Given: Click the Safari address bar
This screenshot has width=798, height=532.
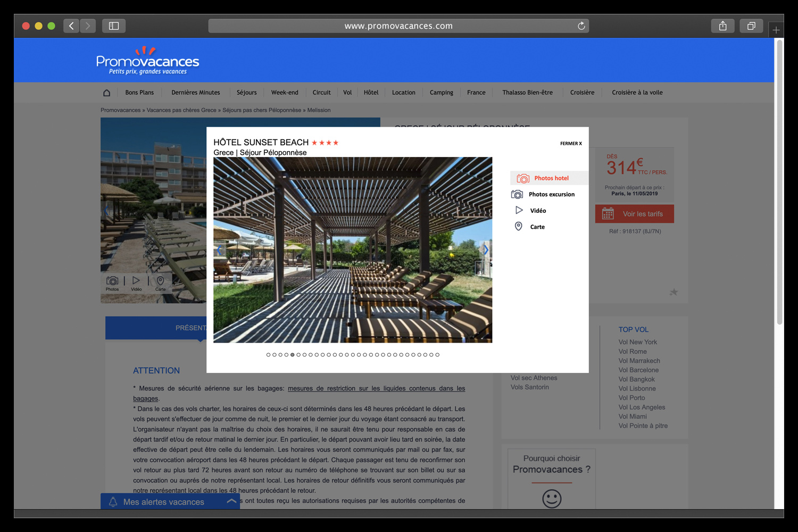Looking at the screenshot, I should point(398,26).
